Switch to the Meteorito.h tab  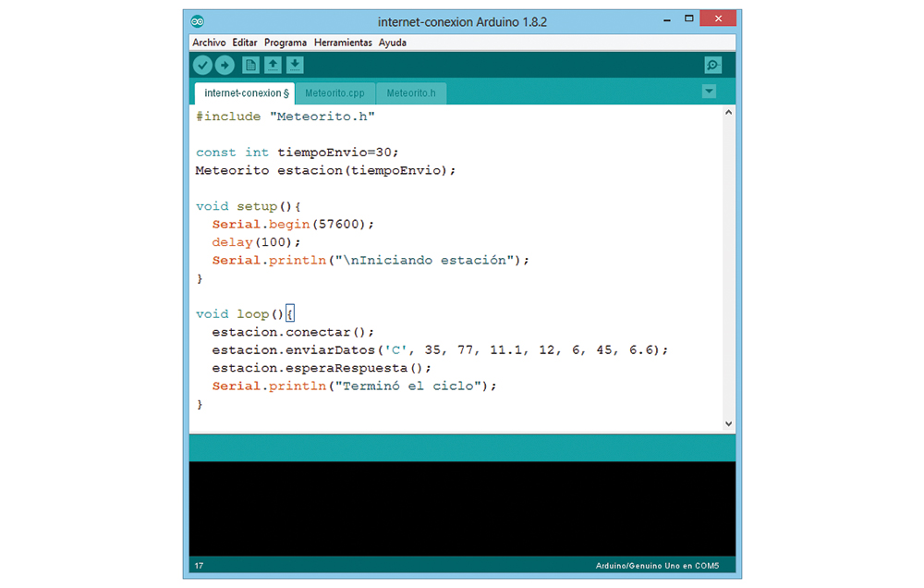(x=411, y=93)
